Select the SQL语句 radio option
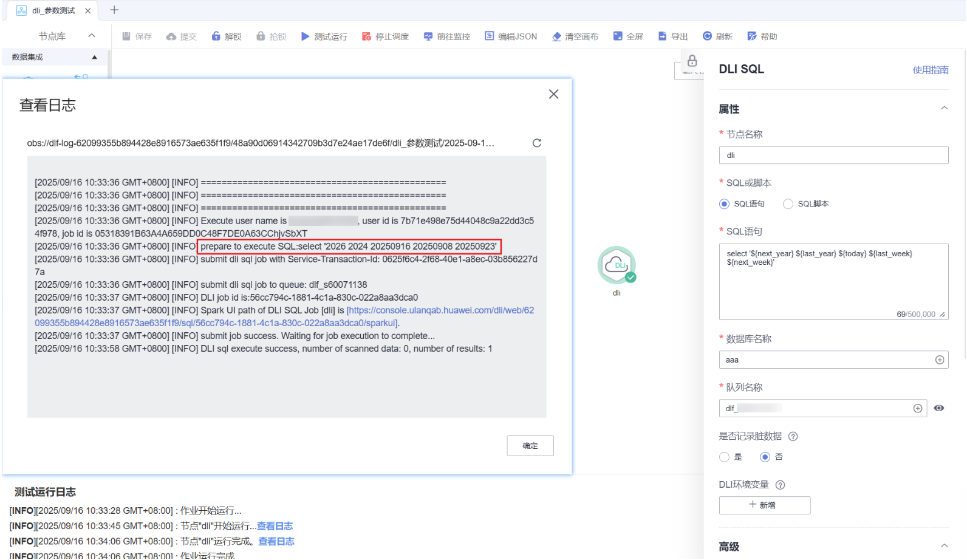The image size is (967, 560). pos(724,204)
